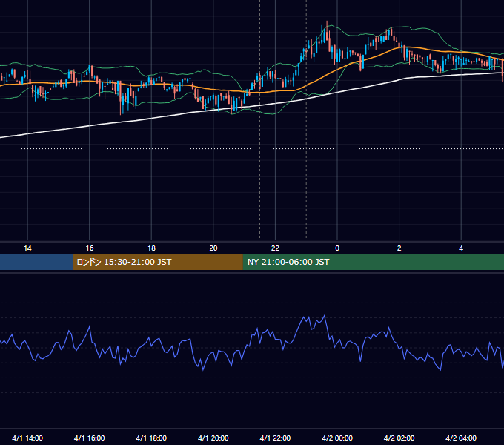Click the highest candlestick peak before midnight

point(327,29)
